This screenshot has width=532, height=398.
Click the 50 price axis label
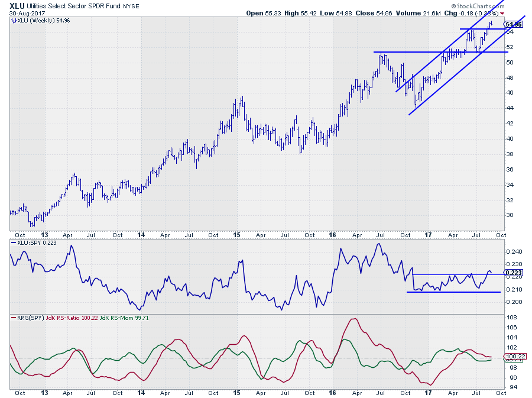coord(510,63)
